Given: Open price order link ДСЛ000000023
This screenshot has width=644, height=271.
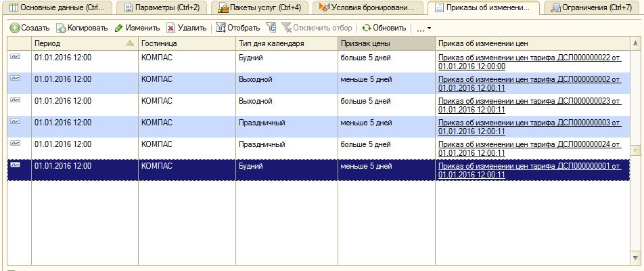Looking at the screenshot, I should pos(530,105).
